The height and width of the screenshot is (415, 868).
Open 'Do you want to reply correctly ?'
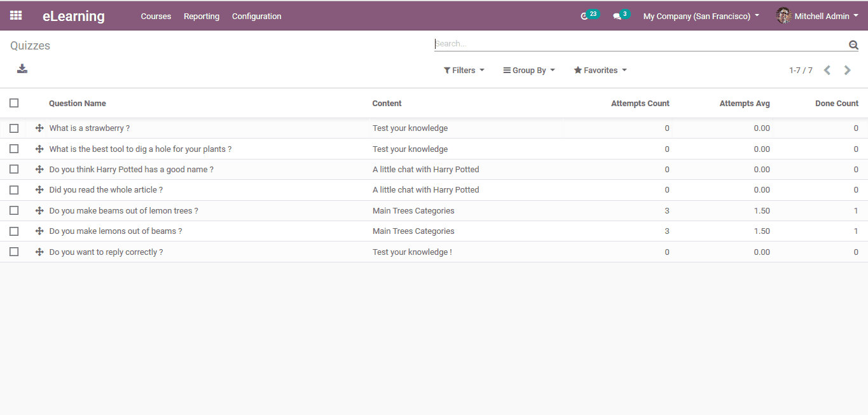(106, 252)
